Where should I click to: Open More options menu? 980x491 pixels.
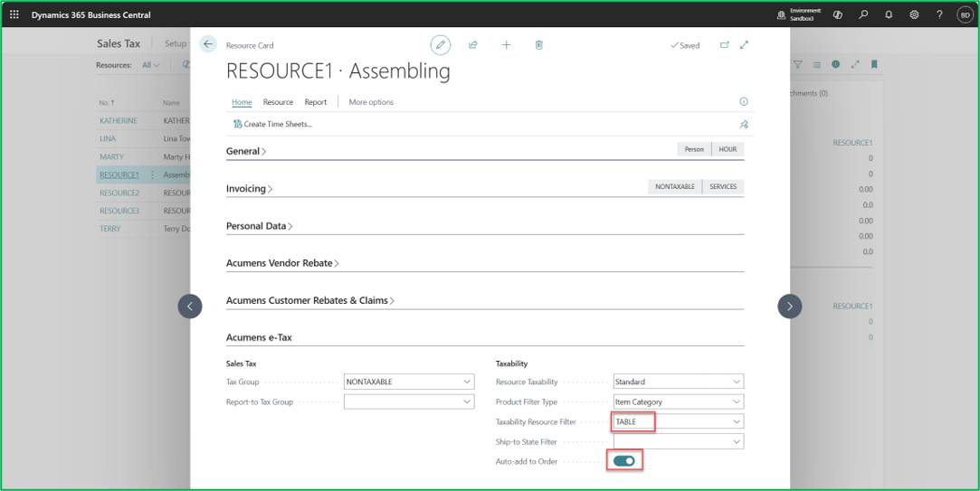[x=371, y=102]
